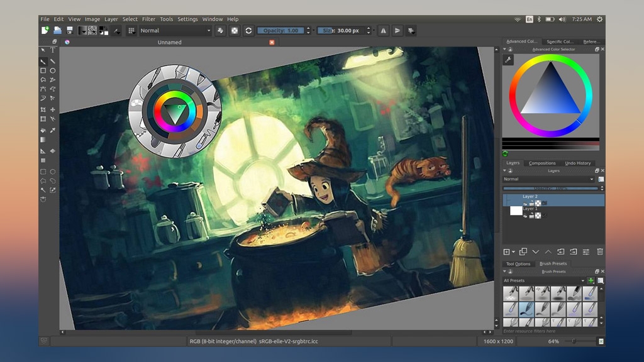This screenshot has width=644, height=362.
Task: Close the Unnamed document tab
Action: click(272, 42)
